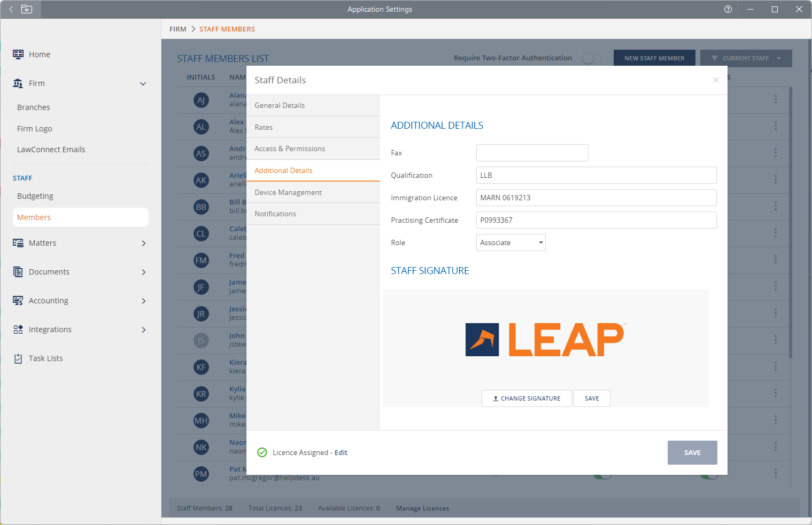Click the New Staff Member button
Viewport: 812px width, 525px height.
pyautogui.click(x=654, y=58)
